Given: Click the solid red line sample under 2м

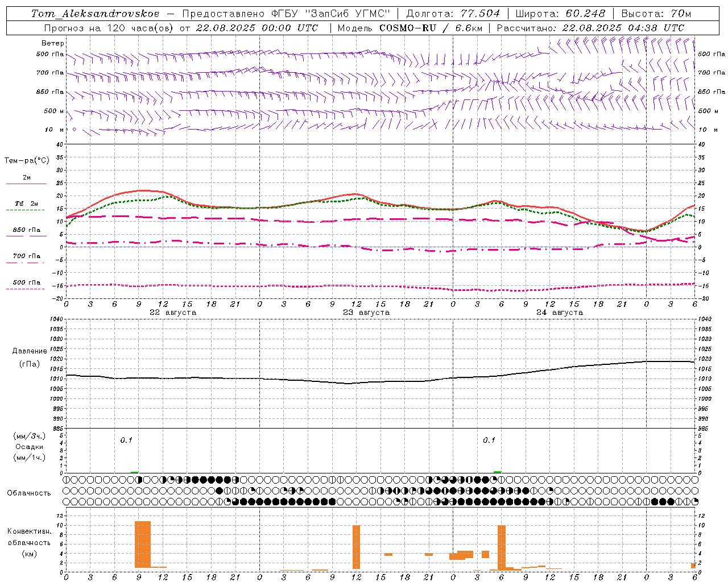Looking at the screenshot, I should (26, 184).
